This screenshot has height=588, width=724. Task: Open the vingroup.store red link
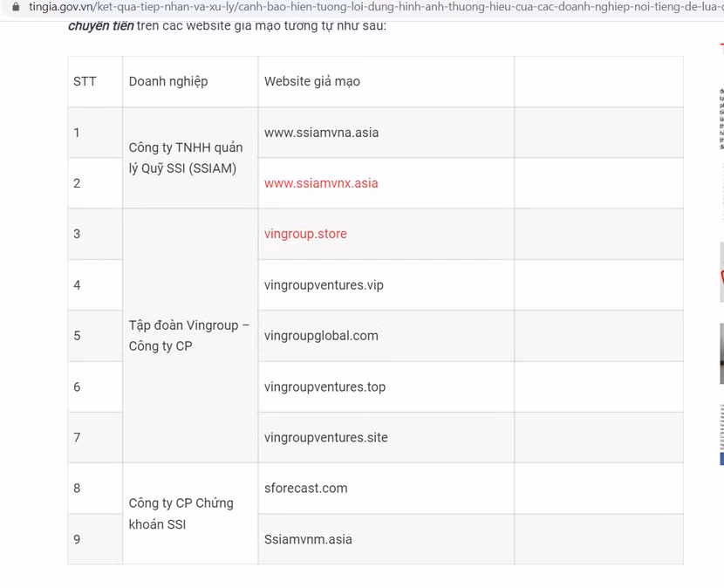point(305,234)
